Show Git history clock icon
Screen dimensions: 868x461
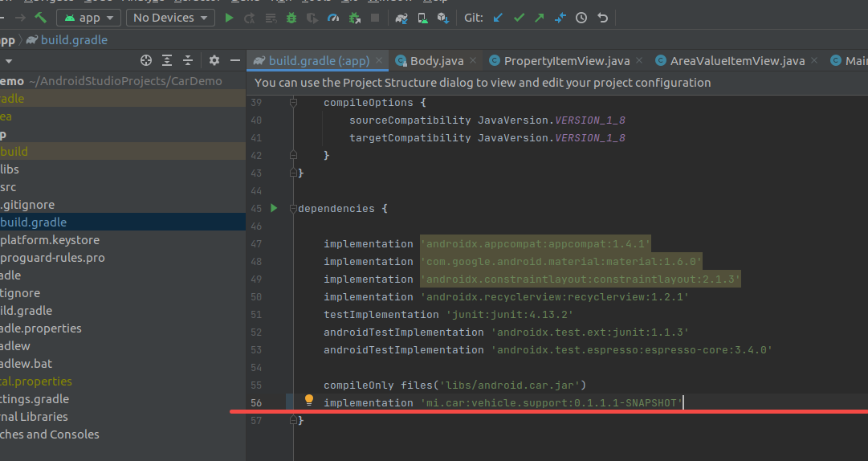click(x=581, y=18)
